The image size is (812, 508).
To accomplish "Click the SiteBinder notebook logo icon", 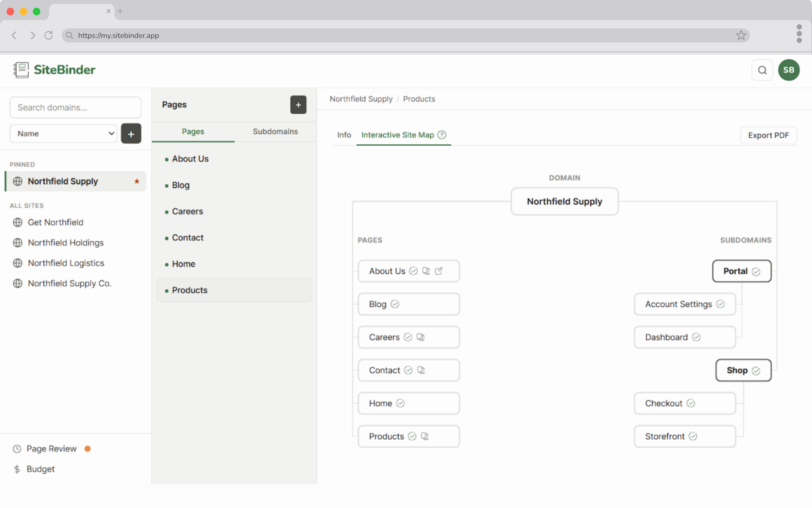I will pos(21,70).
